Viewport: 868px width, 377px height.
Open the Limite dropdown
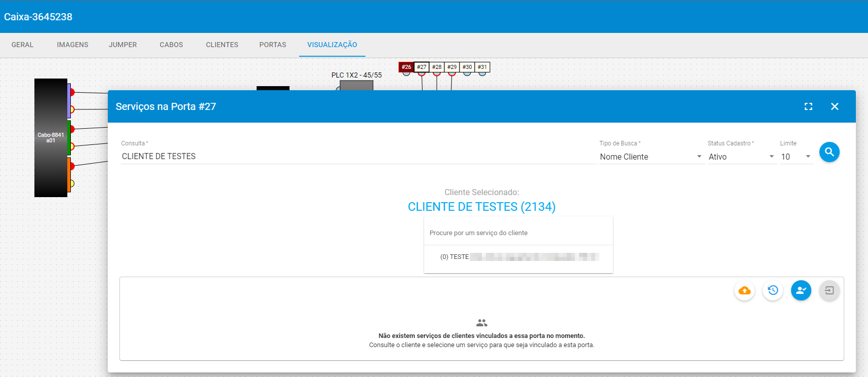797,157
